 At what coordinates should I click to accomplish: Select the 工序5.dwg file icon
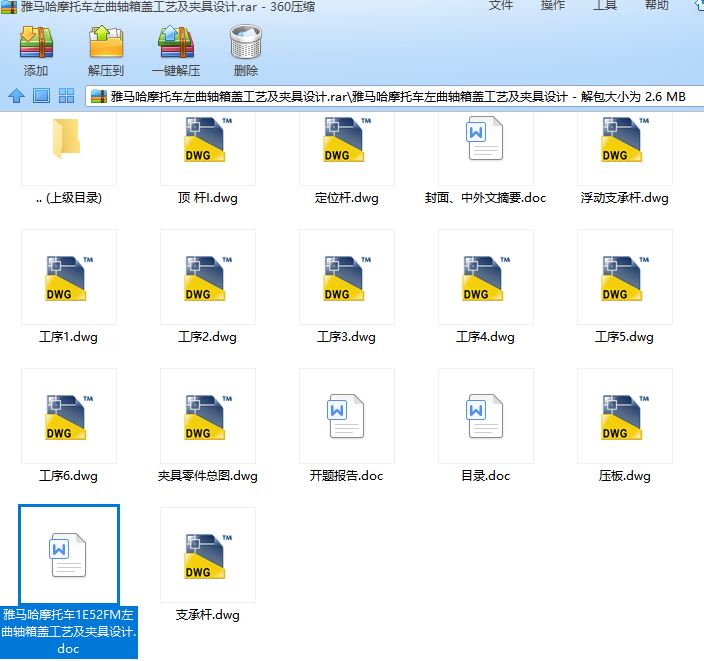coord(624,278)
